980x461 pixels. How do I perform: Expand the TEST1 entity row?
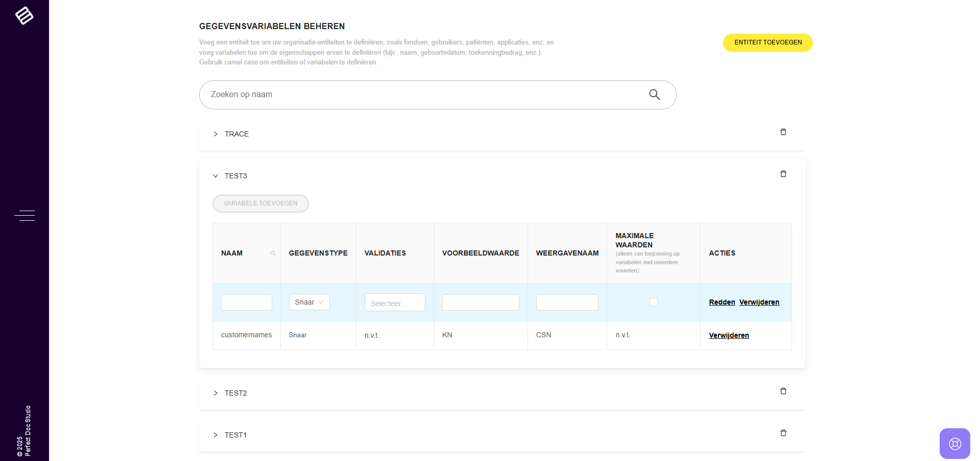(216, 435)
